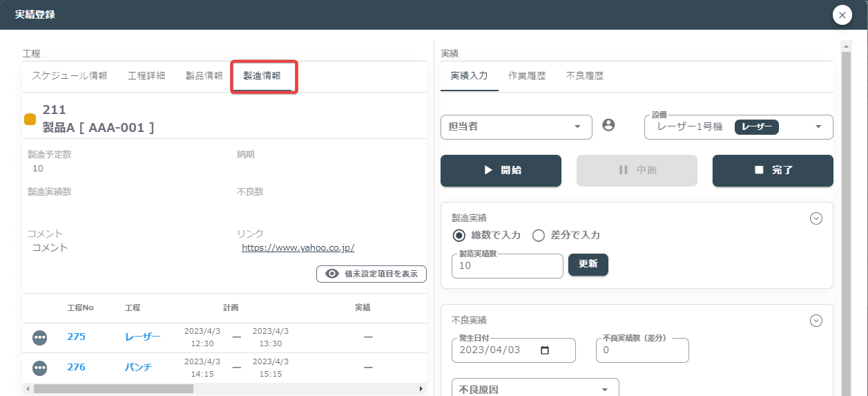
Task: Open the 不良原因 dropdown
Action: click(535, 388)
